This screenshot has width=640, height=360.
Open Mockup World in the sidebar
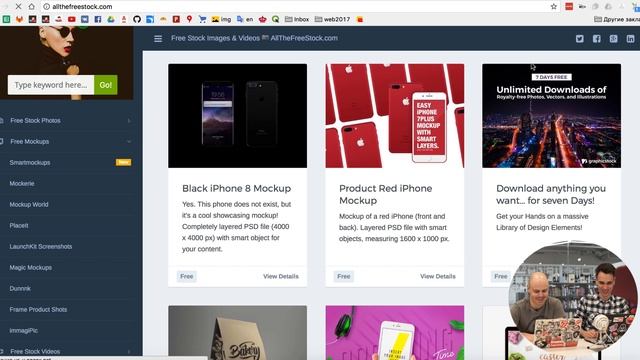tap(29, 204)
